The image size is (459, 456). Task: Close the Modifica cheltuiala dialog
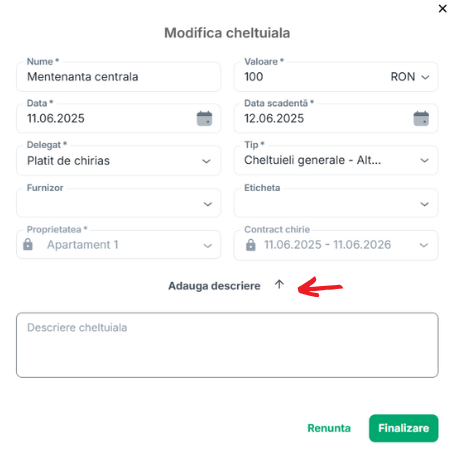point(443,9)
